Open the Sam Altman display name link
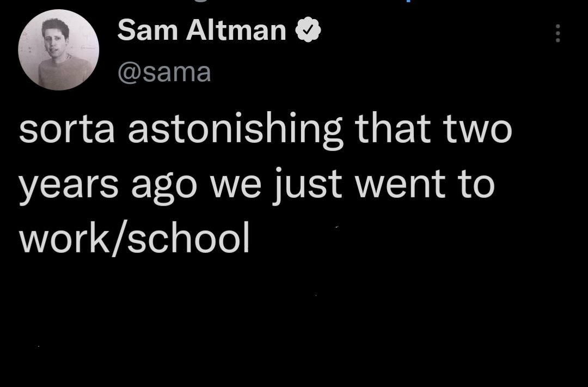This screenshot has height=387, width=588. pyautogui.click(x=202, y=30)
